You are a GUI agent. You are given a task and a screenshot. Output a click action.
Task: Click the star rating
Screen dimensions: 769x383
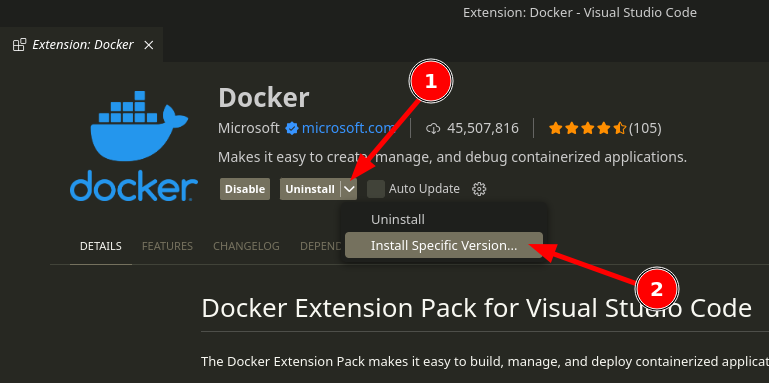588,128
